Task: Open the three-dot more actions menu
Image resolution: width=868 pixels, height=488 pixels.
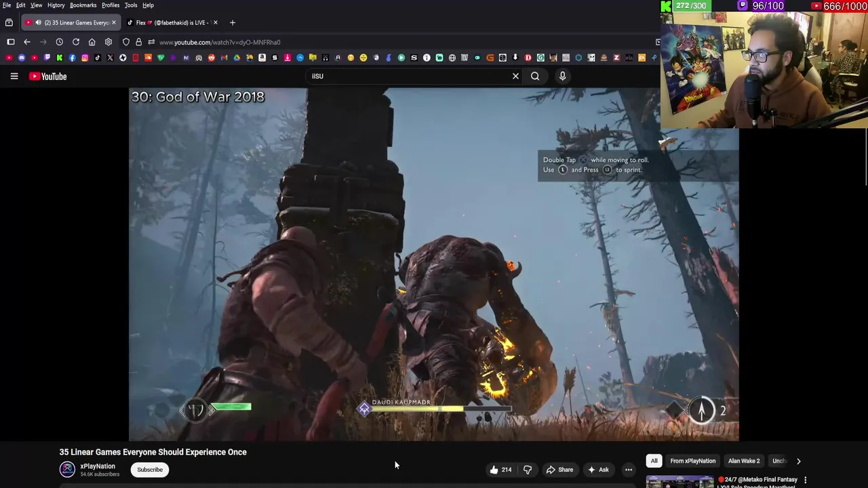Action: point(629,470)
